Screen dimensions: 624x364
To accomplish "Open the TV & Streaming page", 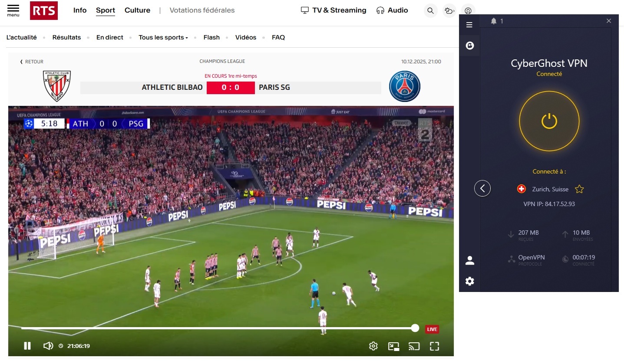I will 333,10.
